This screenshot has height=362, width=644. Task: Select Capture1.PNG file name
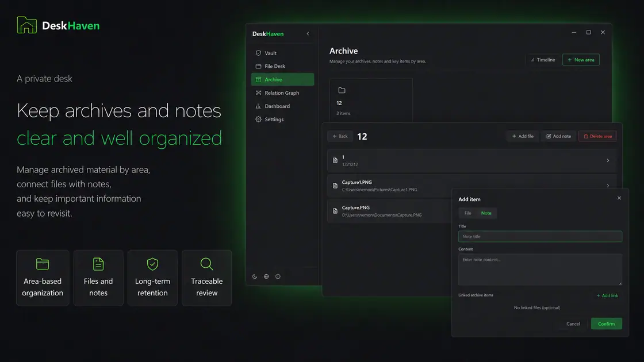pos(357,182)
